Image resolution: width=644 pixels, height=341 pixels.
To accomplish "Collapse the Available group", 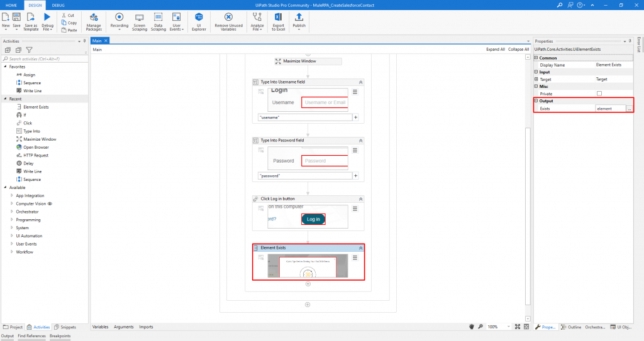I will (x=5, y=188).
